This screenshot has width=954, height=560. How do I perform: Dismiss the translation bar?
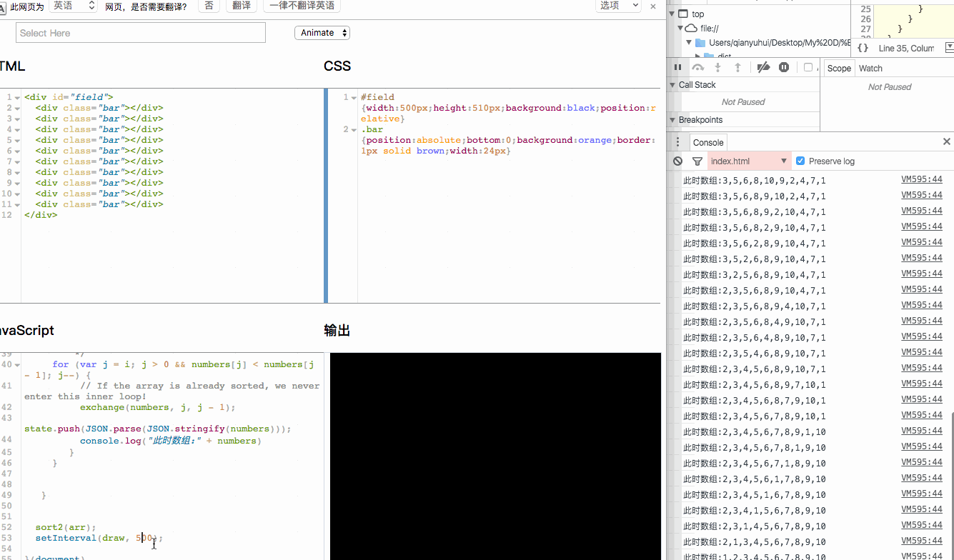(x=652, y=6)
